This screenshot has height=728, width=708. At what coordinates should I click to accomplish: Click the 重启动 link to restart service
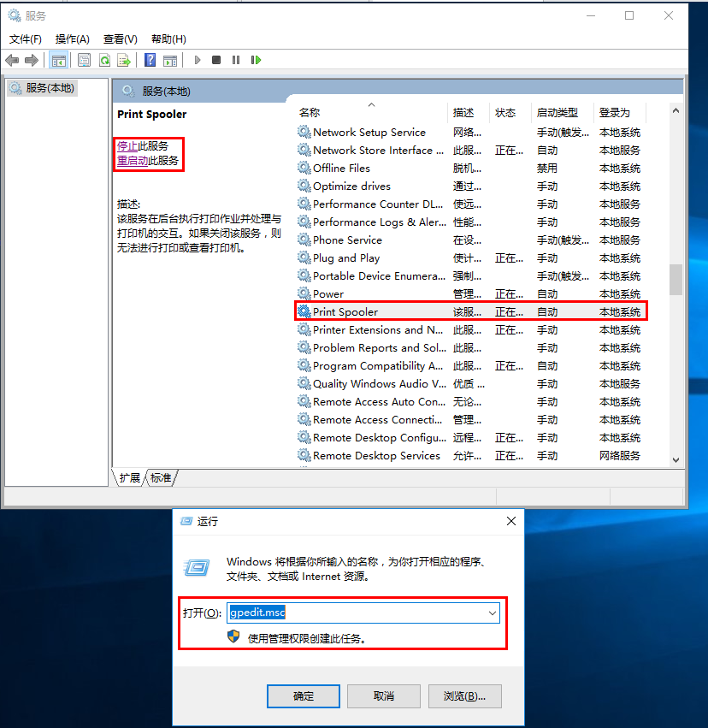click(133, 161)
